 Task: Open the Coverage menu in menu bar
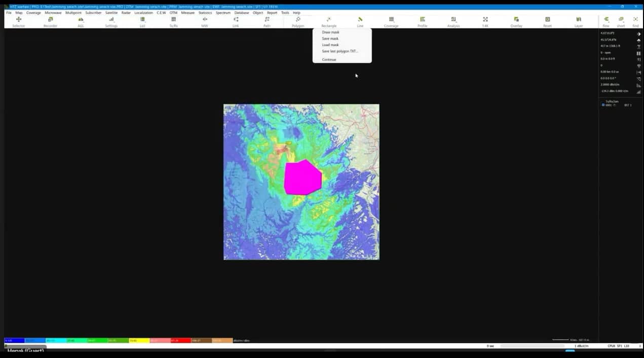click(x=33, y=13)
